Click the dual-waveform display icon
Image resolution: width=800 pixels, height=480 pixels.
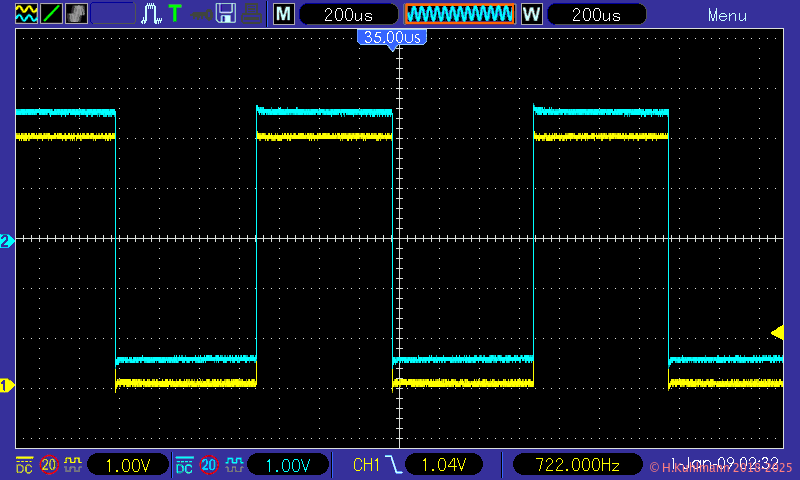click(x=25, y=14)
